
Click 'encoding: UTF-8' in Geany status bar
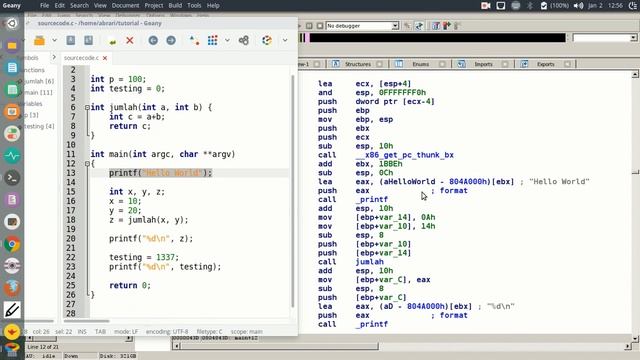click(x=167, y=331)
